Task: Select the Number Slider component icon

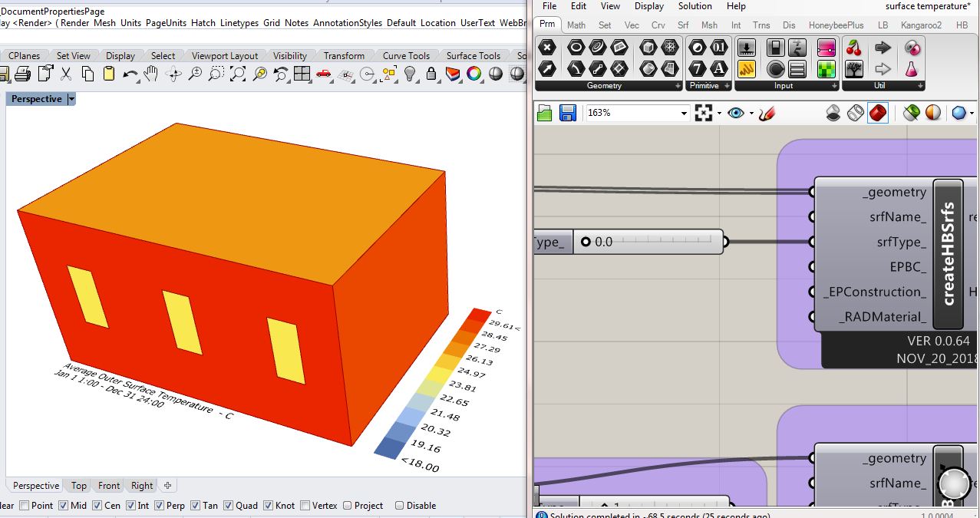Action: [746, 48]
